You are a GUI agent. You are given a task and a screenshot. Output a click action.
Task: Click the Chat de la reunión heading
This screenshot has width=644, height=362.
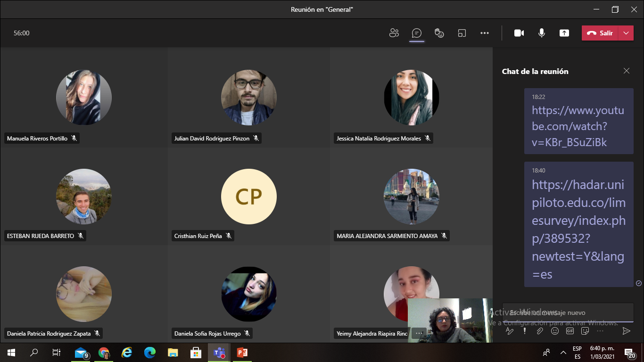pyautogui.click(x=535, y=71)
